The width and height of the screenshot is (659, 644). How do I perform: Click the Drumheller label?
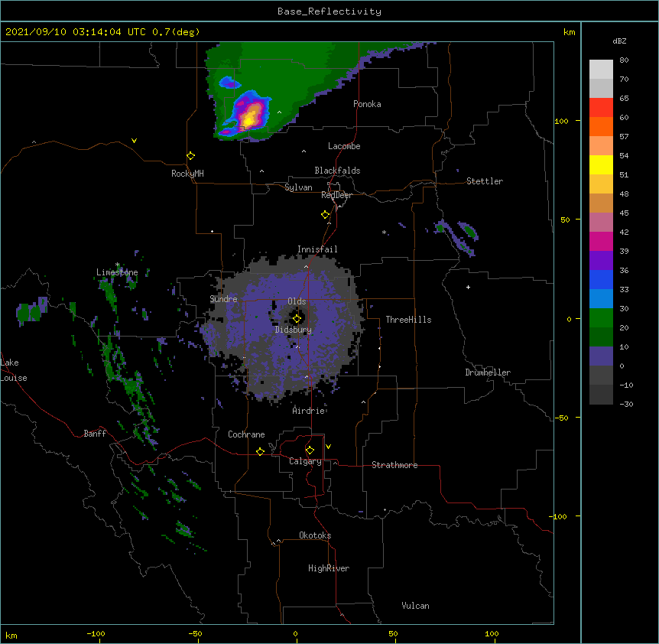click(488, 372)
